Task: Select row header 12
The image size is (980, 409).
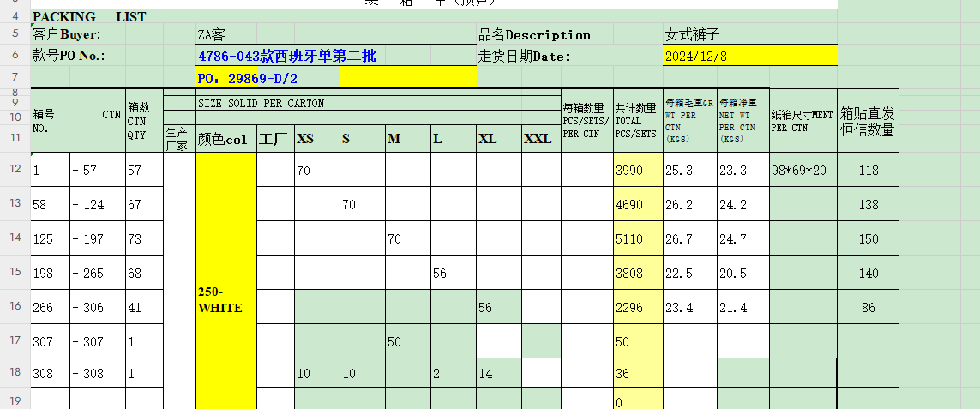Action: coord(15,170)
